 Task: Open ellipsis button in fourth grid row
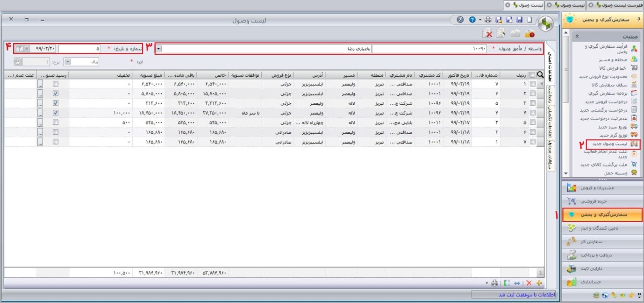coord(40,113)
